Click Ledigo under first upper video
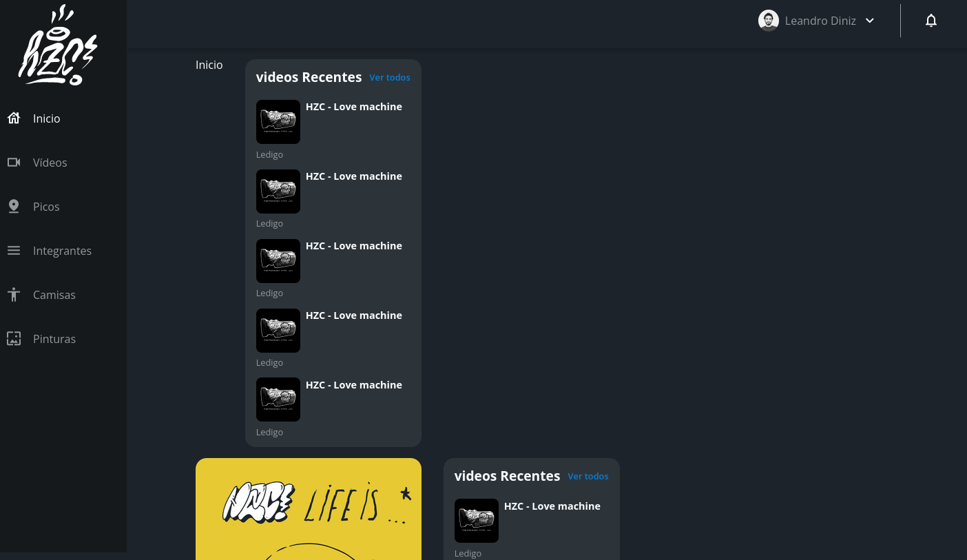The image size is (967, 560). click(269, 155)
